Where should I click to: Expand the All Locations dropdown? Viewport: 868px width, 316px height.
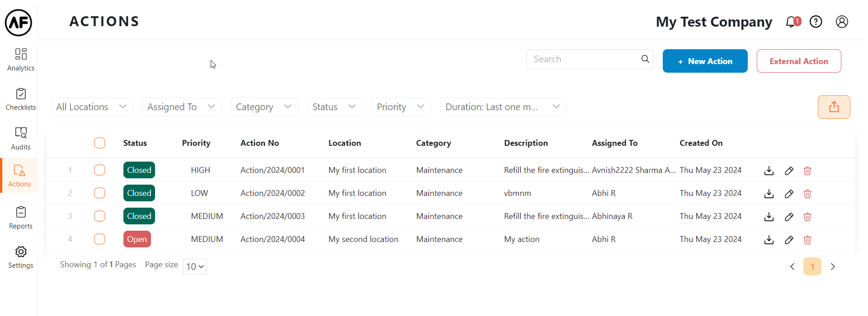[92, 107]
